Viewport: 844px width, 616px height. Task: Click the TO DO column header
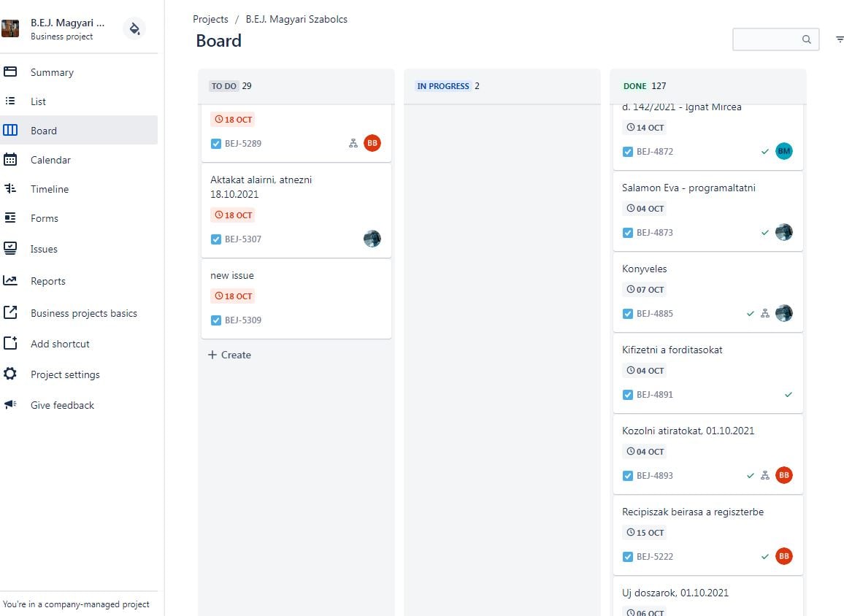coord(296,86)
